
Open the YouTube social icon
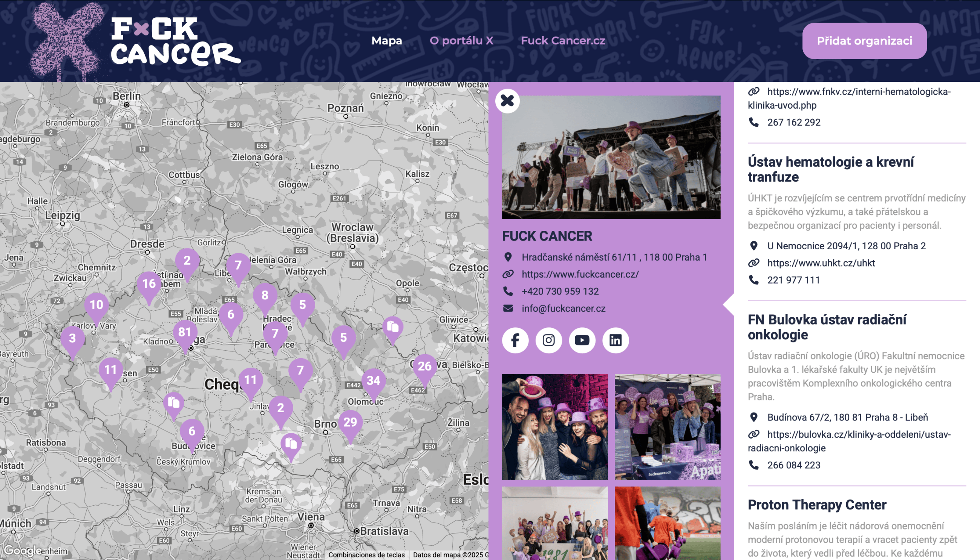click(582, 340)
